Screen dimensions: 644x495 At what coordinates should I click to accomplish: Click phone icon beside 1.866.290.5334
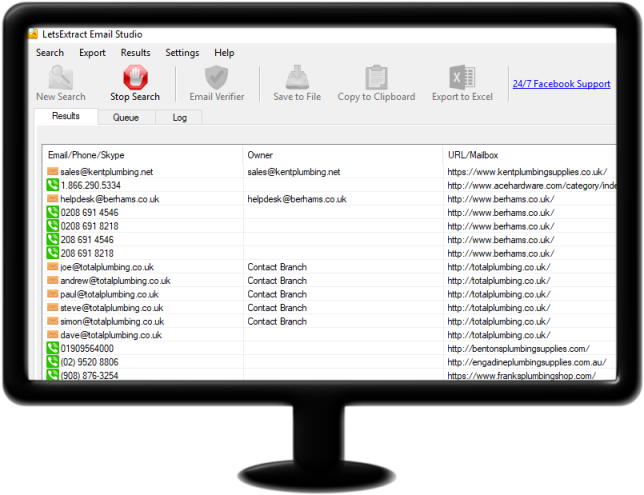click(x=52, y=185)
